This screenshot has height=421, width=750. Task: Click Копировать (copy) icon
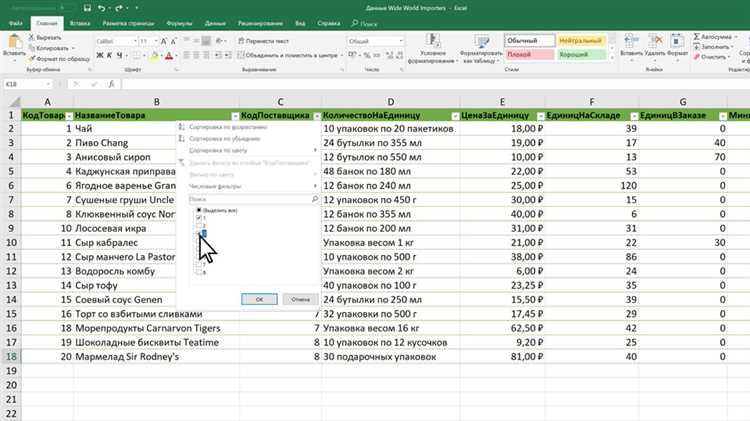pyautogui.click(x=32, y=48)
